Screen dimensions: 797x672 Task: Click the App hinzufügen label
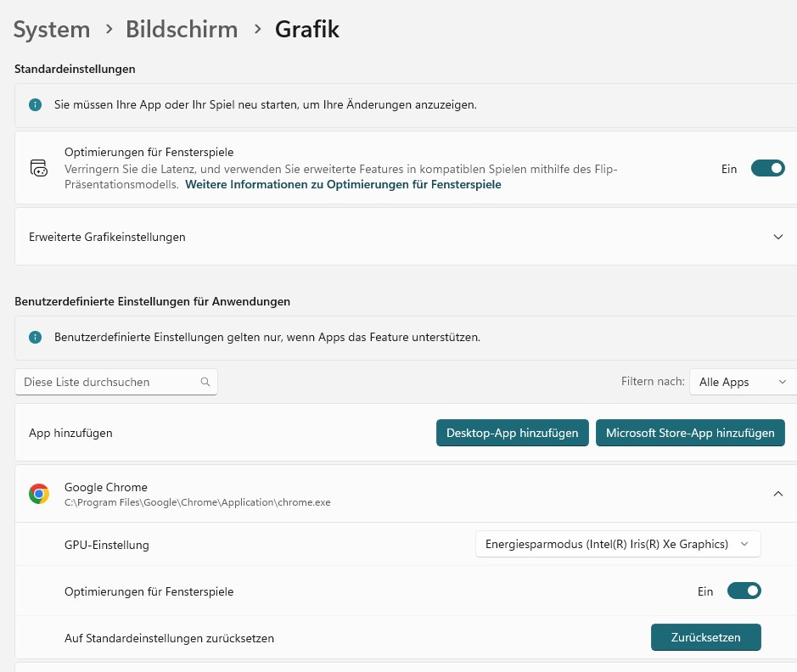click(x=70, y=434)
